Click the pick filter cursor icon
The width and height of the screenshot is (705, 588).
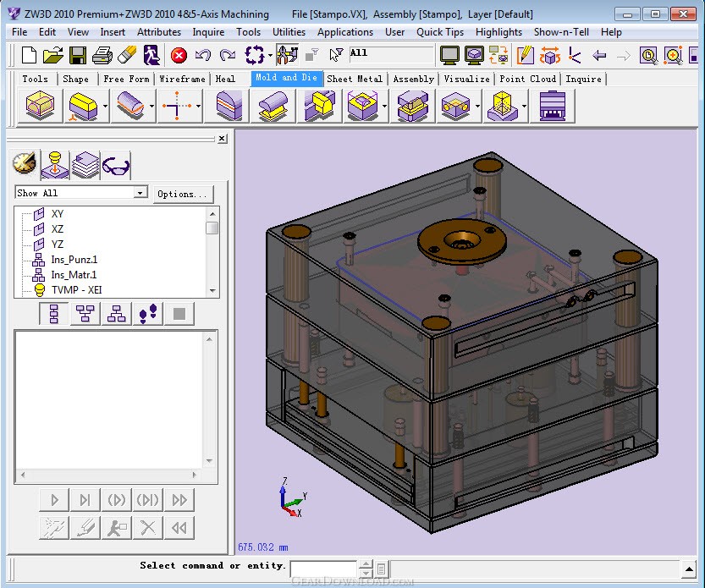click(x=336, y=55)
